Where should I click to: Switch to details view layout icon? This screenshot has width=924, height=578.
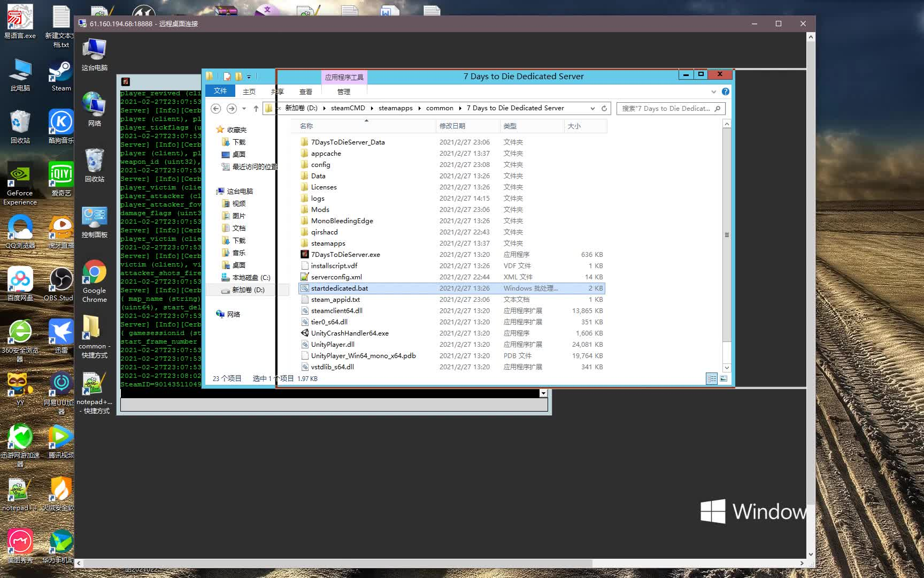(x=712, y=378)
